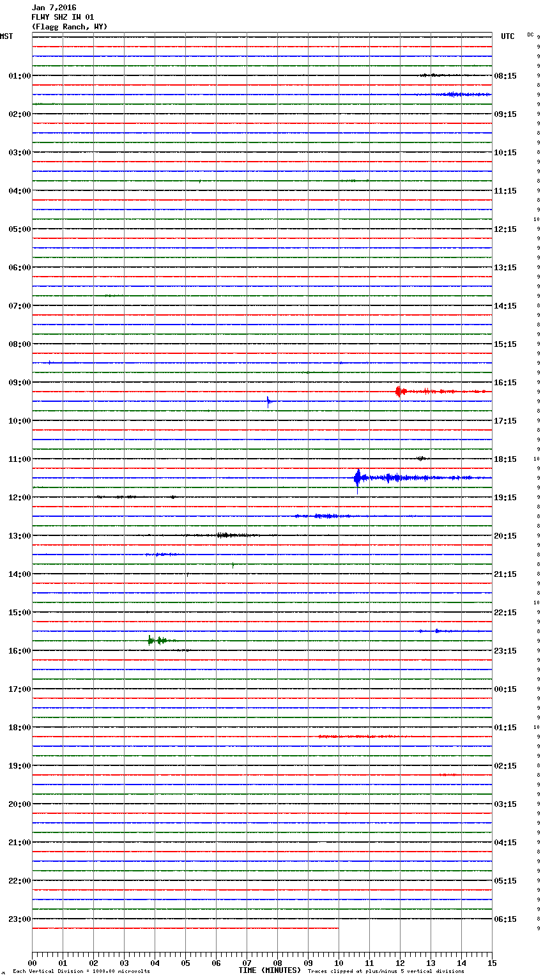543x980 pixels.
Task: Select the 17:00 MST time label
Action: pyautogui.click(x=19, y=689)
